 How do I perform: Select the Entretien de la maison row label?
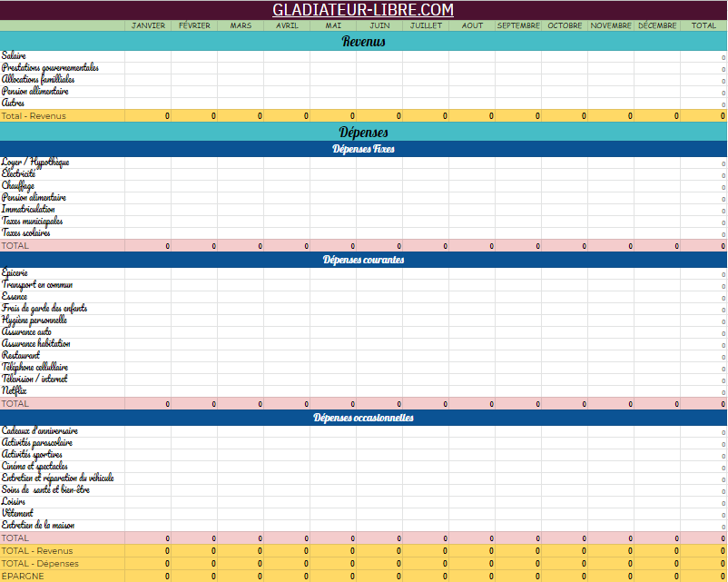(38, 526)
